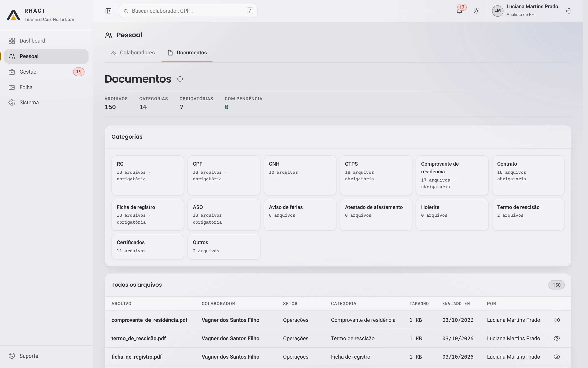
Task: Select the Documentos tab
Action: 187,53
